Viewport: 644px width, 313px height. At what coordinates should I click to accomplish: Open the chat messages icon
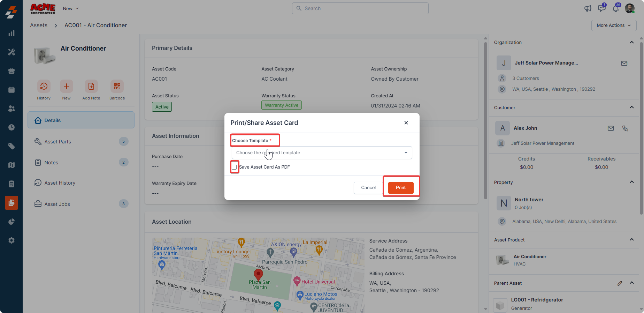click(601, 8)
